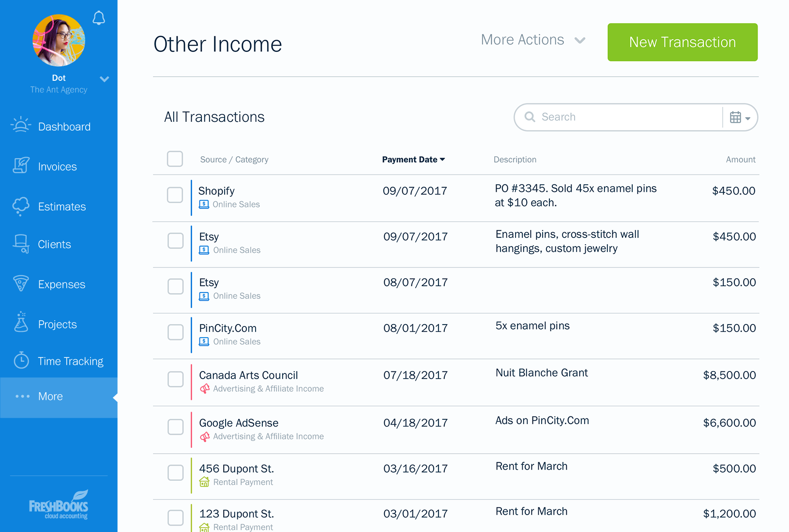Click megaphone icon under Canada Arts Council
Image resolution: width=789 pixels, height=532 pixels.
[205, 388]
